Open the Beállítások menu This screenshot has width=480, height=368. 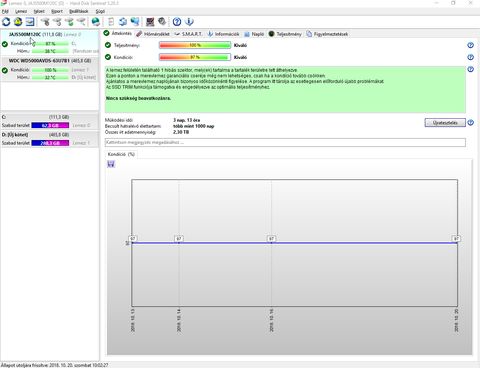point(79,11)
